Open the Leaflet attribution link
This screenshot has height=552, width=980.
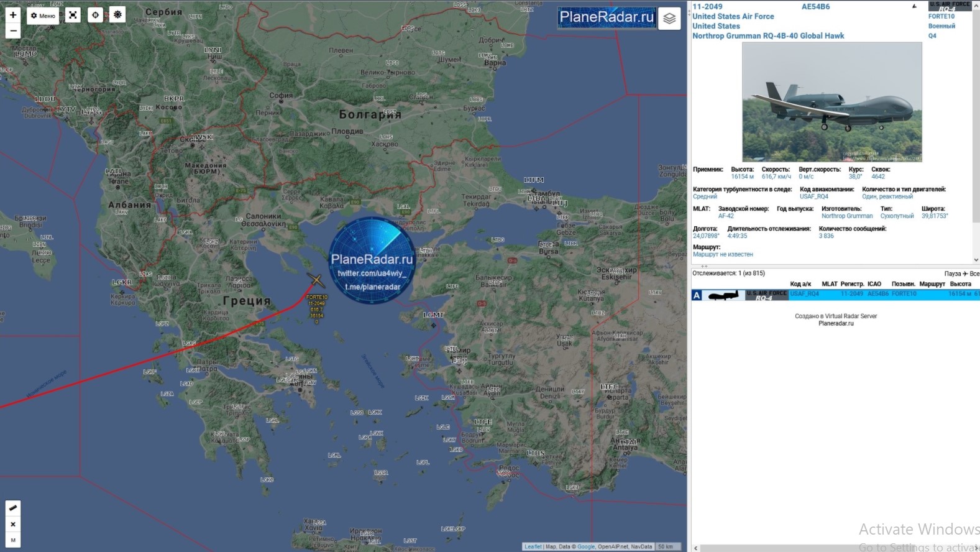[x=533, y=547]
